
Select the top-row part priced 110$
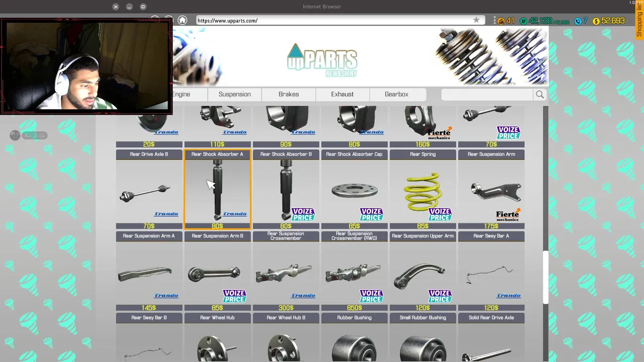click(217, 127)
